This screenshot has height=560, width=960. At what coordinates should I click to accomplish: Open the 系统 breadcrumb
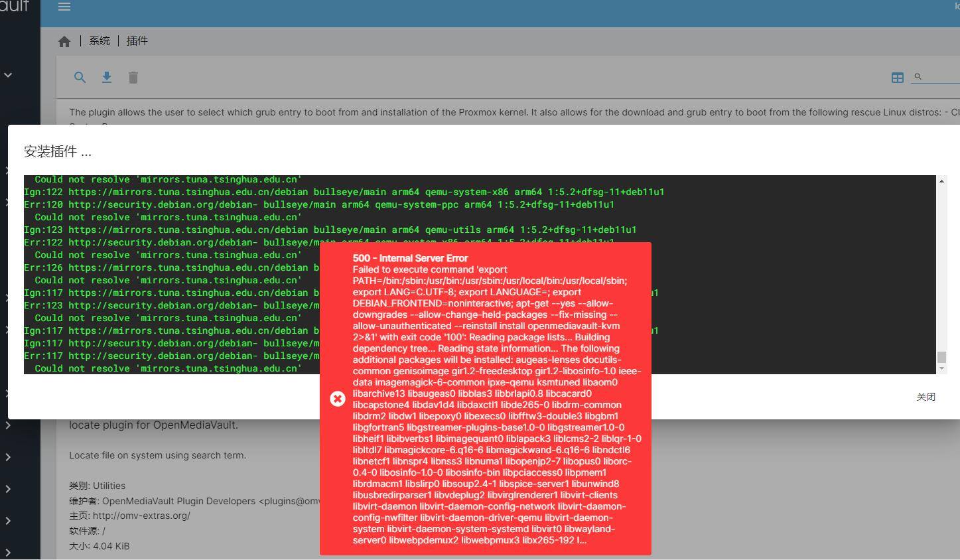click(100, 41)
